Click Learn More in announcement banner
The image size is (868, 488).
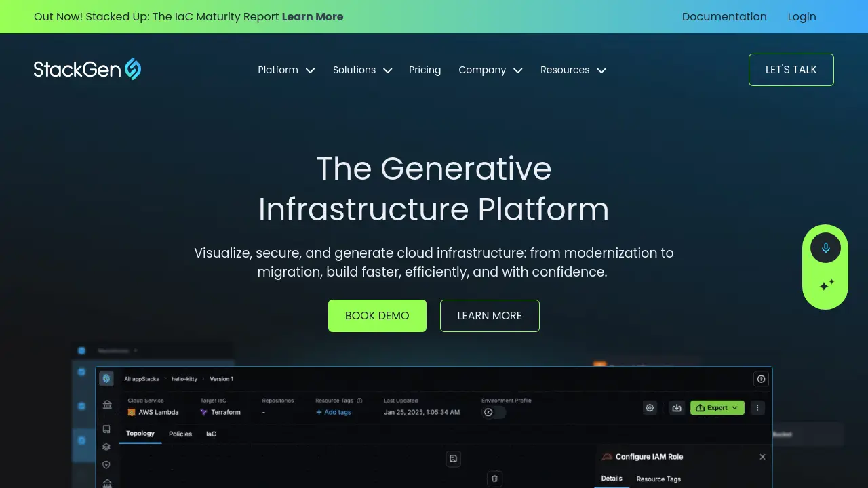[313, 16]
